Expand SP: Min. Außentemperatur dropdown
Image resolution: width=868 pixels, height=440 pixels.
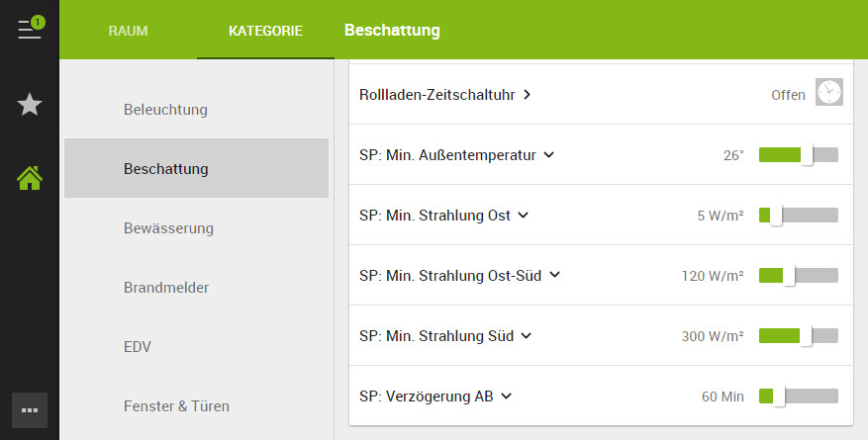coord(549,155)
